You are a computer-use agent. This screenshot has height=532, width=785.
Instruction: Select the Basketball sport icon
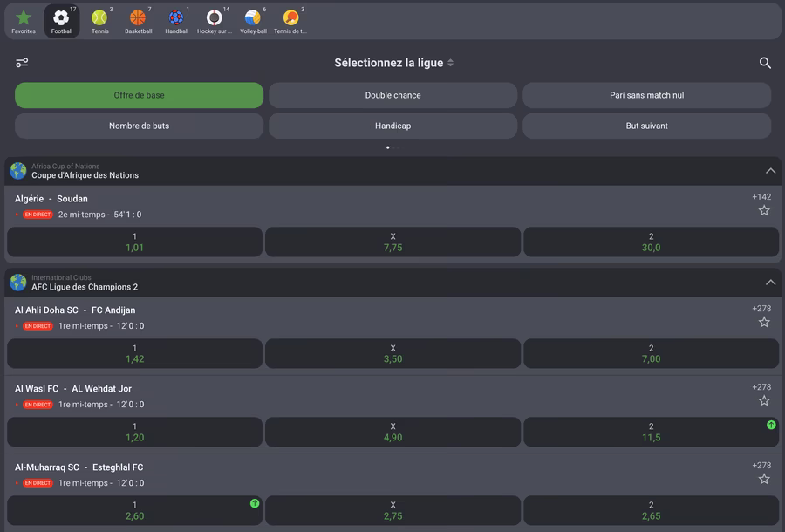(x=138, y=21)
